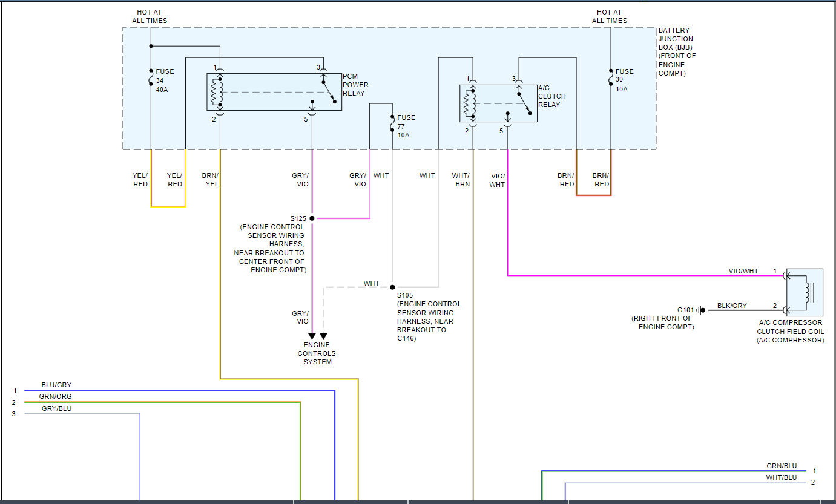The width and height of the screenshot is (836, 504).
Task: Click the WHT/BRN wire label
Action: pyautogui.click(x=461, y=180)
